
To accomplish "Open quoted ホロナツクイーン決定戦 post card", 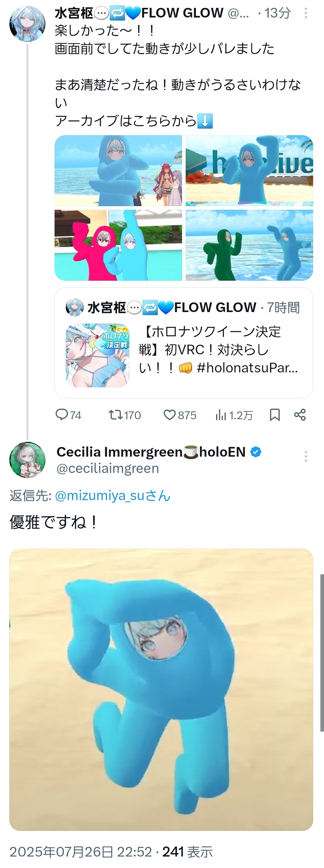I will point(184,343).
